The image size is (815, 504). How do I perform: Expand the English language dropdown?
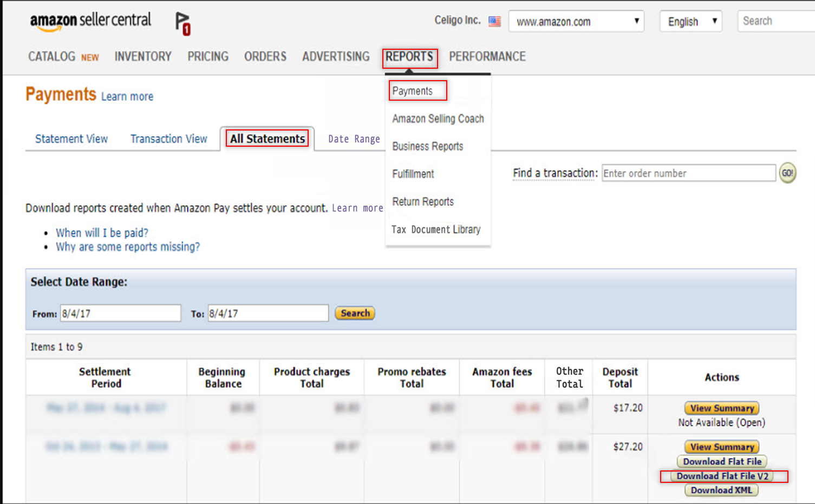click(x=690, y=22)
